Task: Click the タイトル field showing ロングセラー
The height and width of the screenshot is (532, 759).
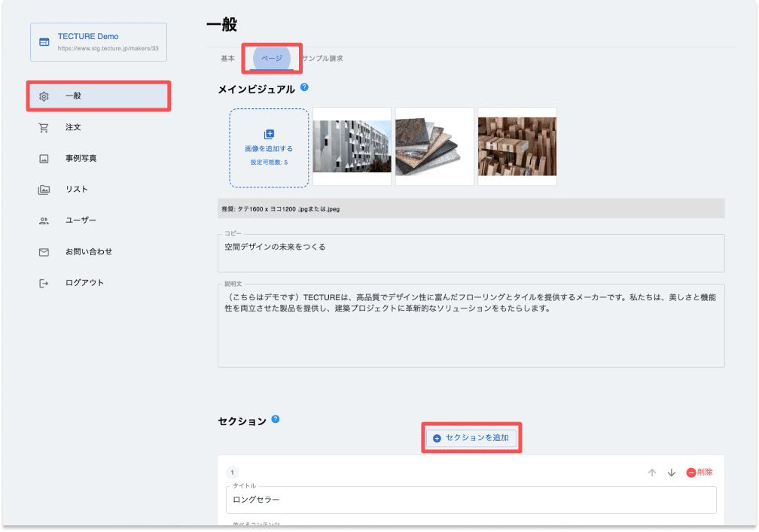Action: pyautogui.click(x=472, y=500)
